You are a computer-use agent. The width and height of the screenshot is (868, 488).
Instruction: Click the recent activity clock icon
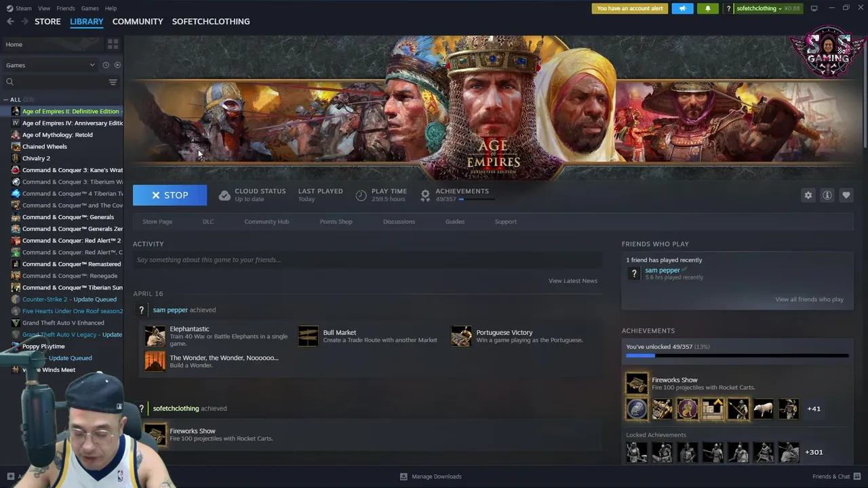106,65
